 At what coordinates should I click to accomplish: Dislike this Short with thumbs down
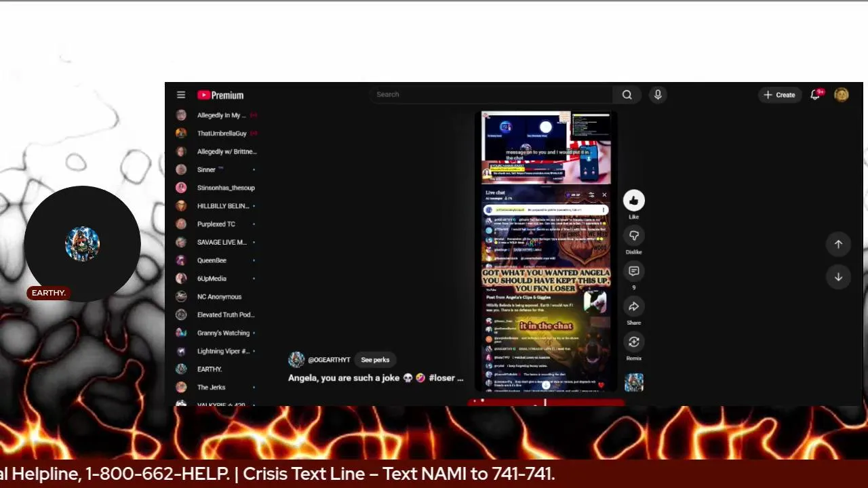(633, 236)
